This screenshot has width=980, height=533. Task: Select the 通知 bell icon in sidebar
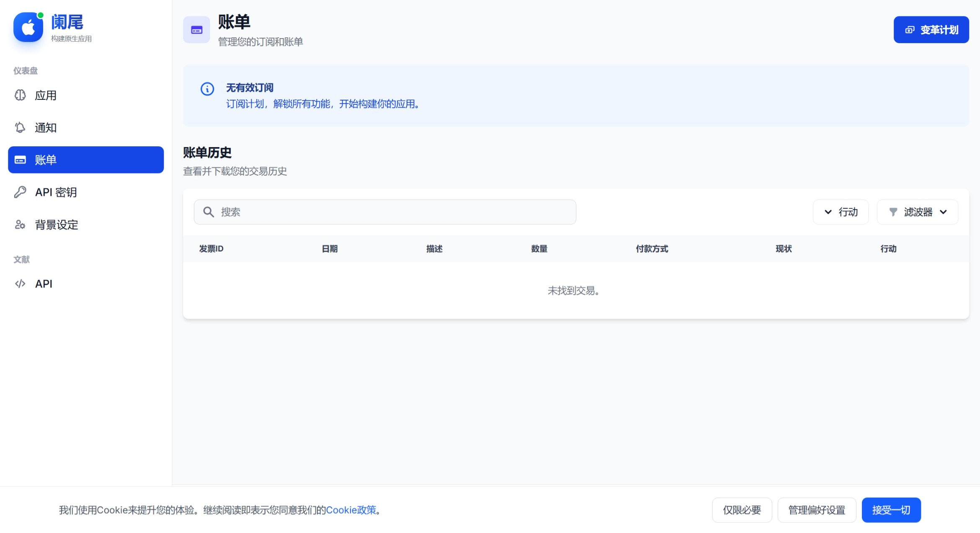[x=20, y=128]
